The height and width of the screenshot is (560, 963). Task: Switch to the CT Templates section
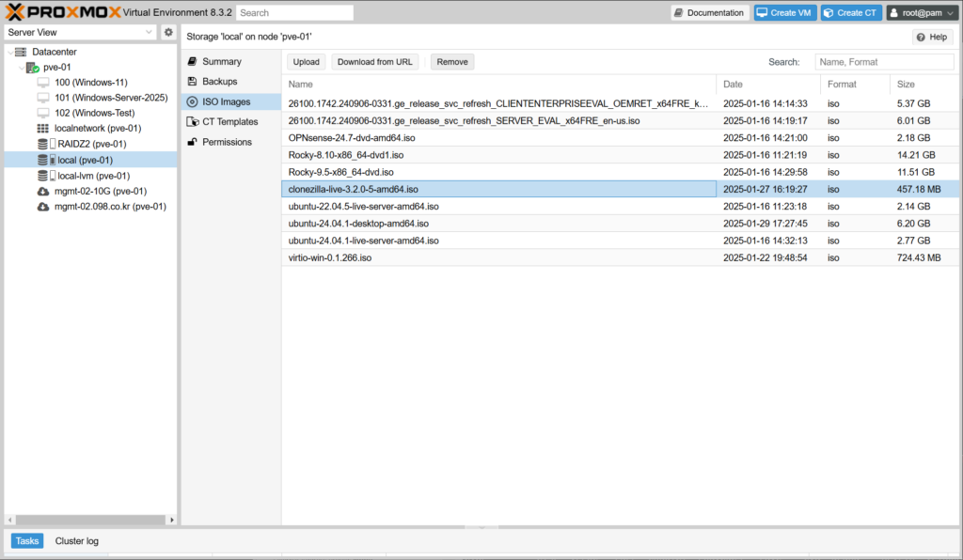pos(229,122)
